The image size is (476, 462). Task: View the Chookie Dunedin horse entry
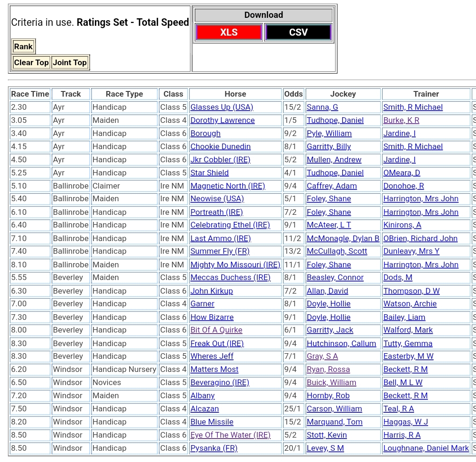coord(220,147)
